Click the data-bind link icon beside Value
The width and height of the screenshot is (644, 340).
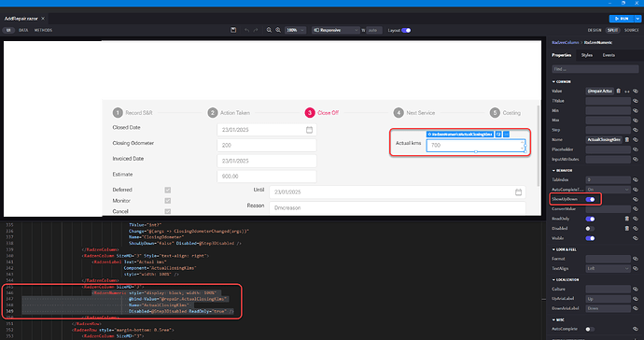point(636,91)
